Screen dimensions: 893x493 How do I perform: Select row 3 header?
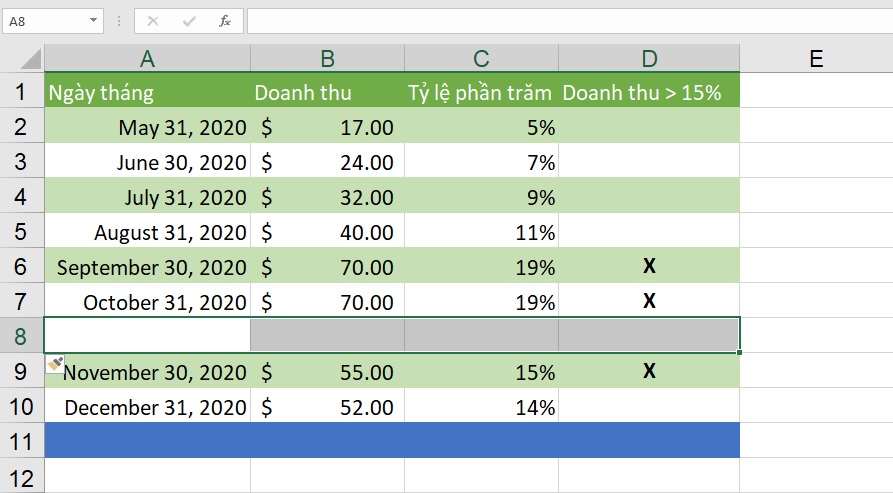[x=22, y=161]
